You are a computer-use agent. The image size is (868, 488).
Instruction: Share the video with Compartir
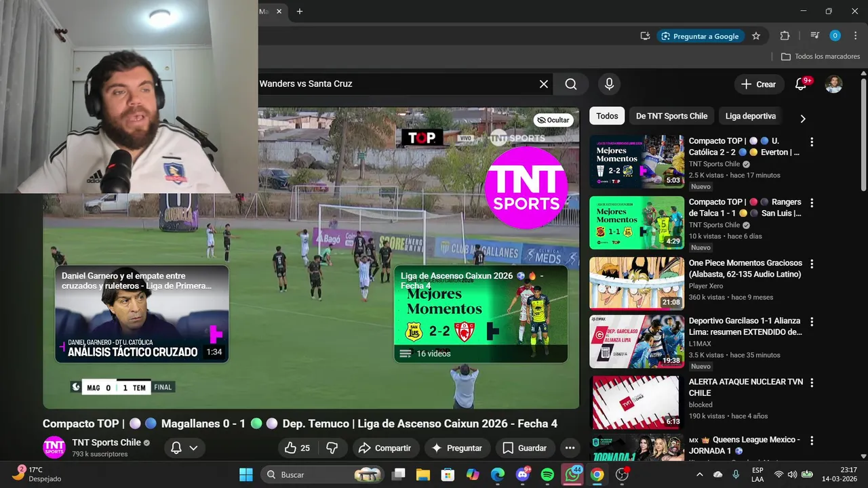tap(384, 448)
